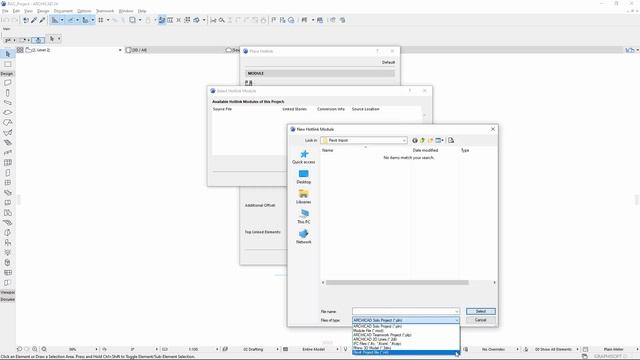This screenshot has height=360, width=640.
Task: Expand the MODULE section in Place Hotlink dialog
Action: click(320, 73)
